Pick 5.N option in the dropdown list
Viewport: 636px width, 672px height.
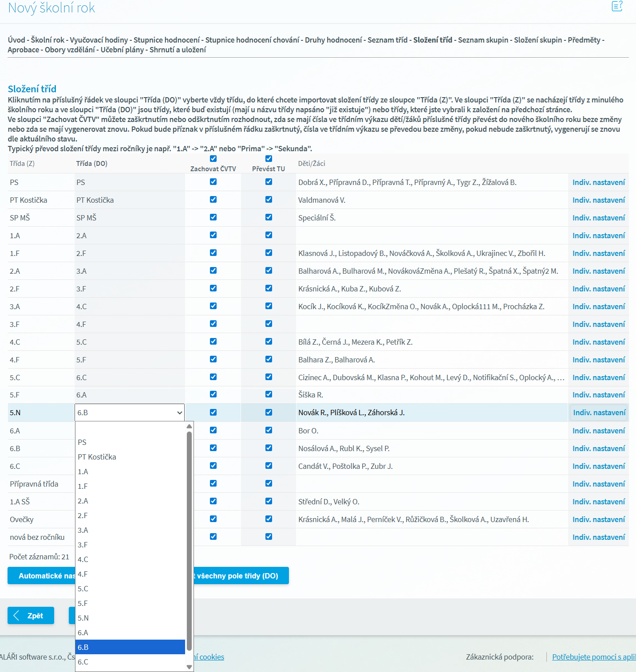[x=83, y=618]
